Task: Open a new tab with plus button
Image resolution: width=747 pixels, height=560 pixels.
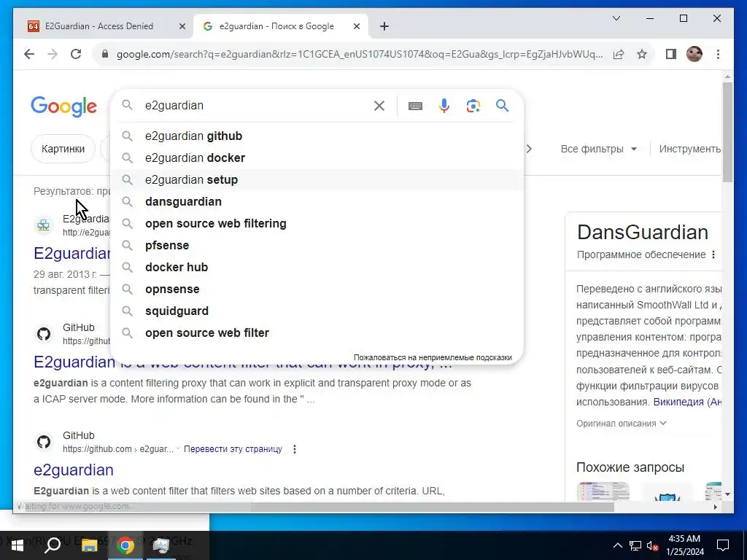Action: pyautogui.click(x=384, y=27)
